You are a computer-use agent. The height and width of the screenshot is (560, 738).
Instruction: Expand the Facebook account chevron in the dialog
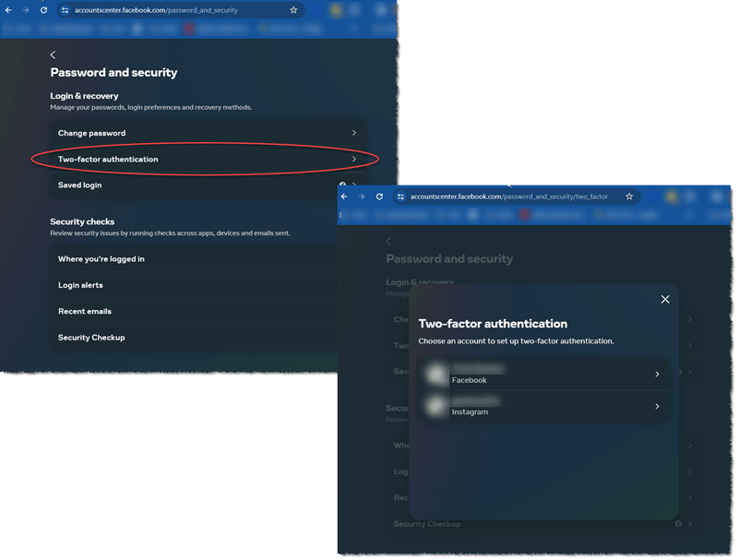click(x=657, y=375)
